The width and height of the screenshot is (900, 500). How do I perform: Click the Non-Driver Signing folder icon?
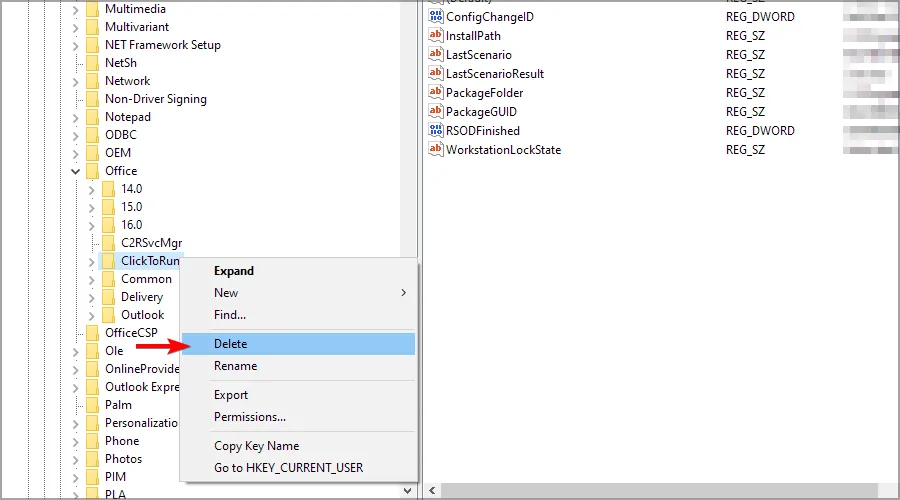click(x=92, y=99)
